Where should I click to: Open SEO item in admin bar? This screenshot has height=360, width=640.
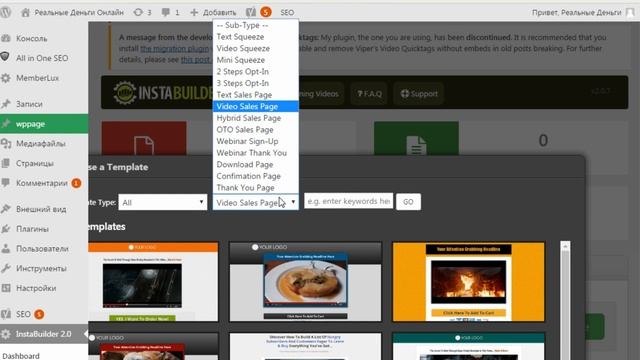click(287, 13)
